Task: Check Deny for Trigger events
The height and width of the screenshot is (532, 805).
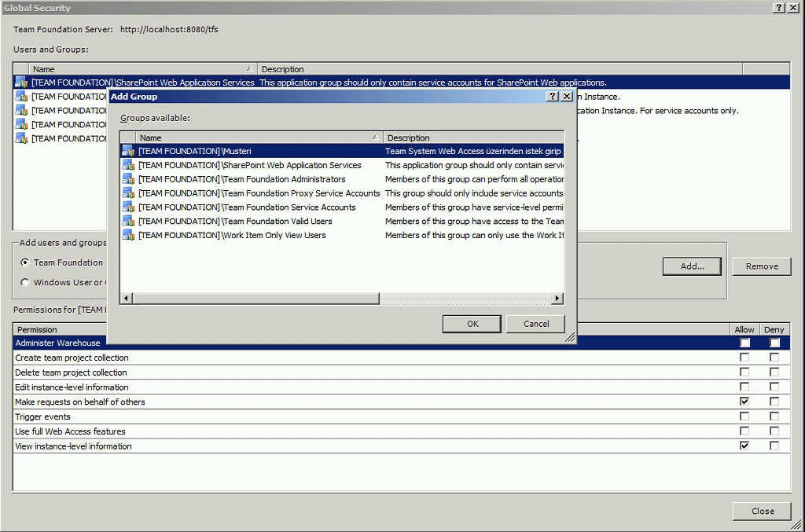Action: 774,416
